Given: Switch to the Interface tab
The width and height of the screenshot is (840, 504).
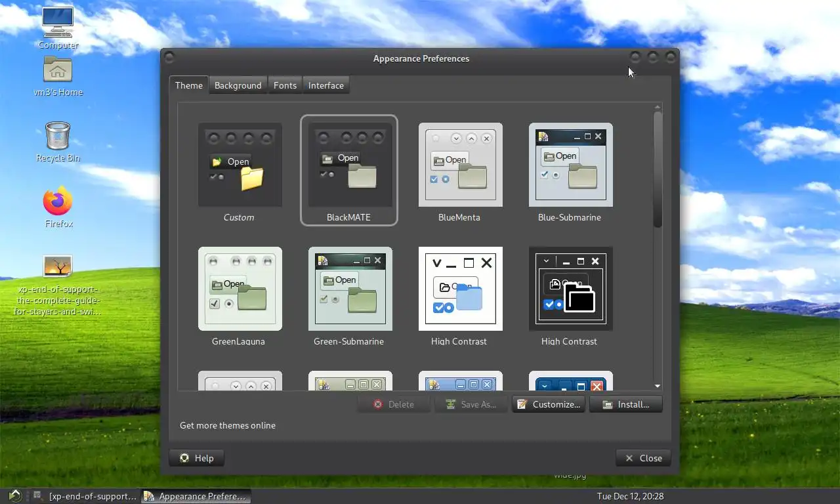Looking at the screenshot, I should (x=326, y=85).
